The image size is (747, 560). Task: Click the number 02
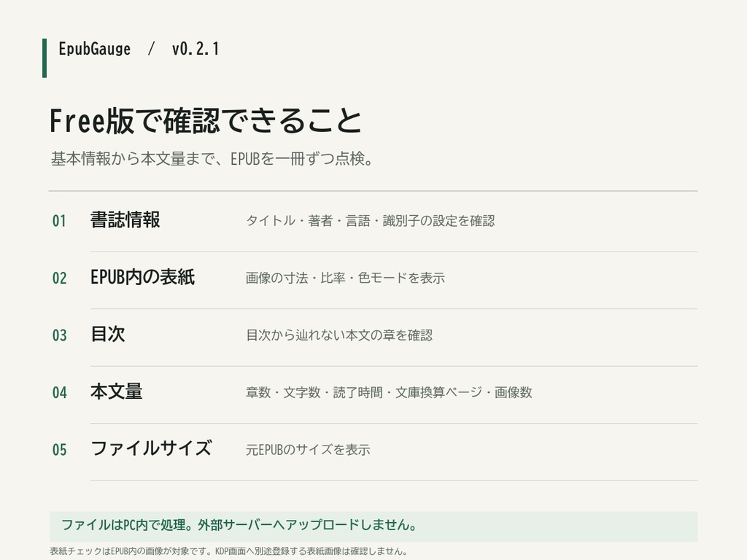click(59, 278)
